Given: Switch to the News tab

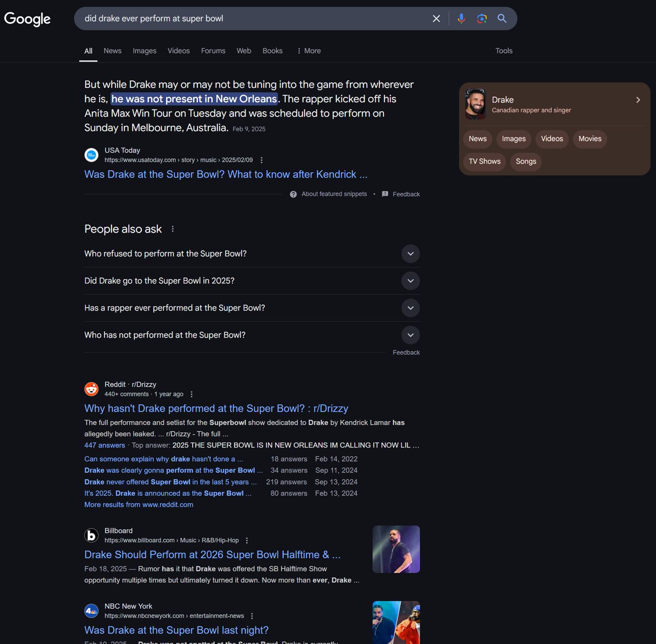Looking at the screenshot, I should point(112,51).
